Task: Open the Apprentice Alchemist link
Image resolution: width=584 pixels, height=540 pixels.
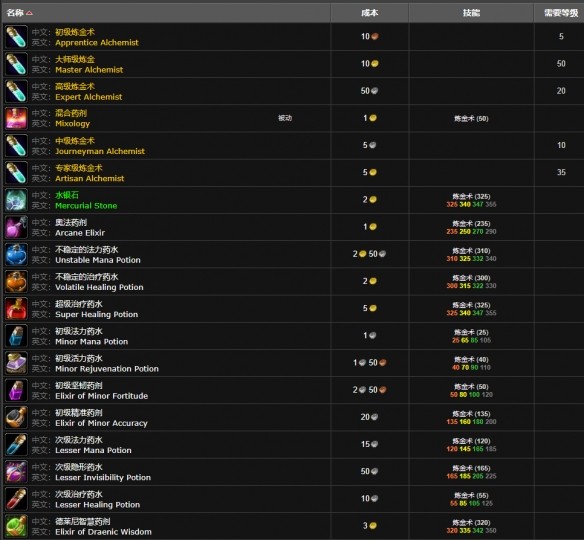Action: [97, 43]
